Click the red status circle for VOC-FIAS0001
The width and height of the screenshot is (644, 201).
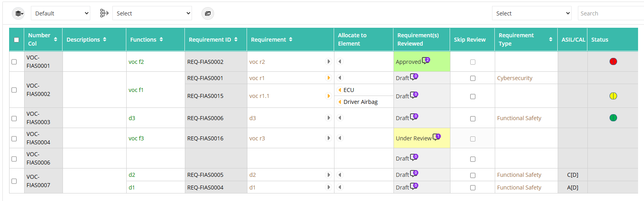tap(613, 61)
